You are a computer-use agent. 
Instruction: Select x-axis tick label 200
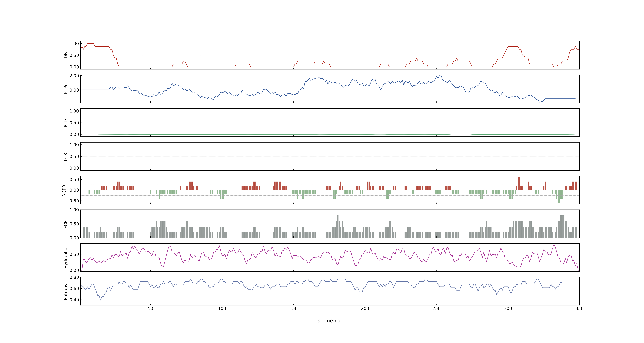click(x=365, y=309)
